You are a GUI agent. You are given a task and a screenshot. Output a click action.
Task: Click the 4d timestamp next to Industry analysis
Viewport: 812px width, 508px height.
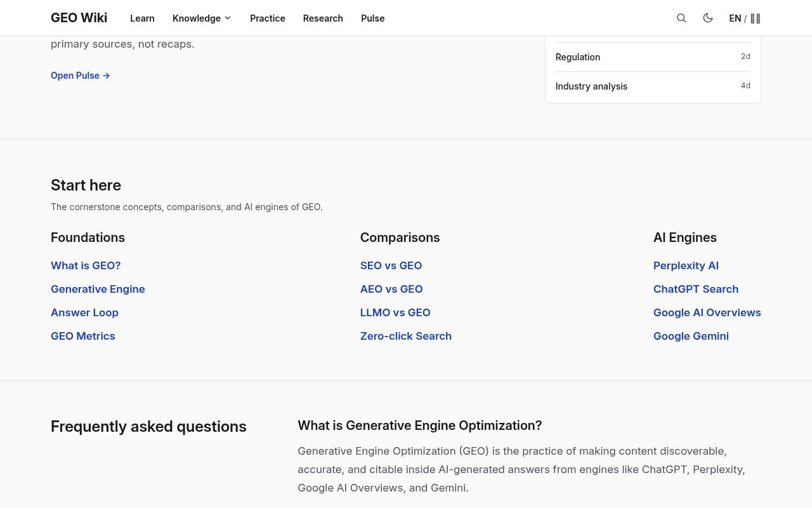745,86
